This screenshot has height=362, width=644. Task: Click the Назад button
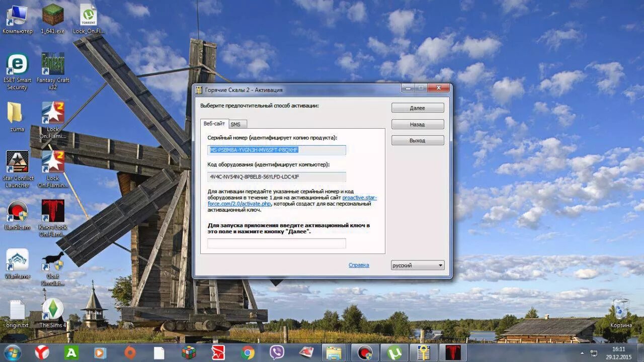[x=418, y=124]
